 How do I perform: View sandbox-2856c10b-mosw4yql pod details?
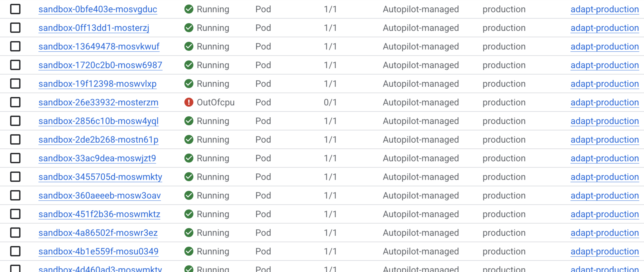[98, 121]
